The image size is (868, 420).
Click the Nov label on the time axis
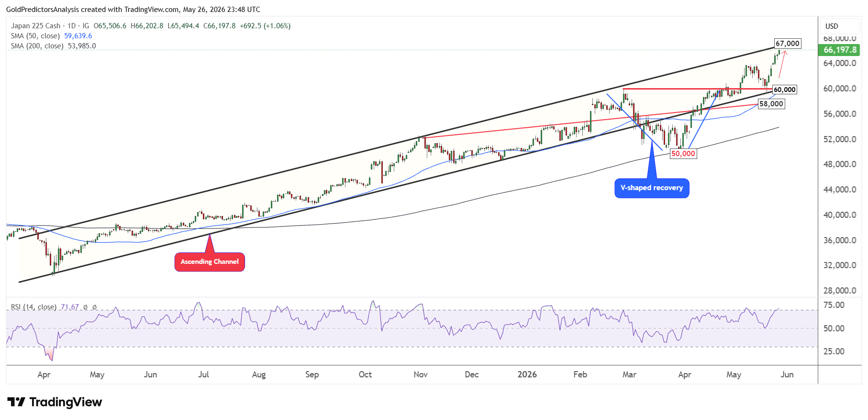tap(421, 375)
